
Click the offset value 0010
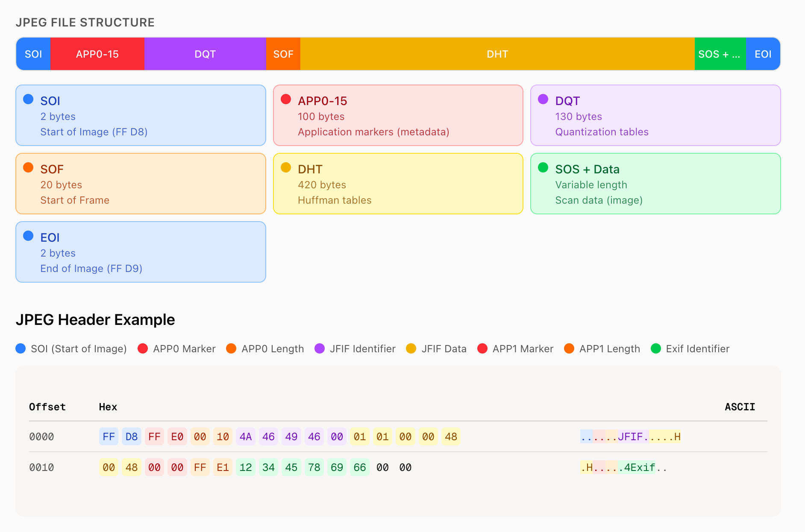(x=41, y=467)
